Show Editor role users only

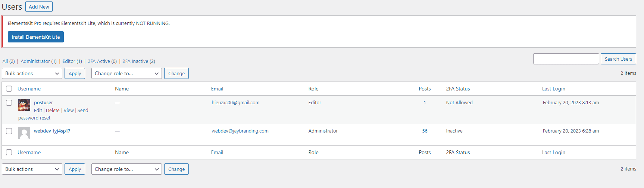click(69, 61)
